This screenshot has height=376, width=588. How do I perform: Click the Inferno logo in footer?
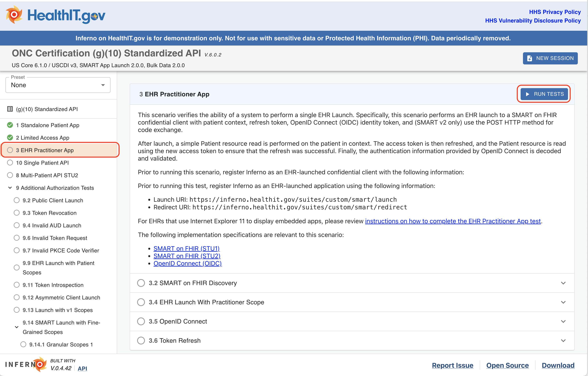pos(26,364)
